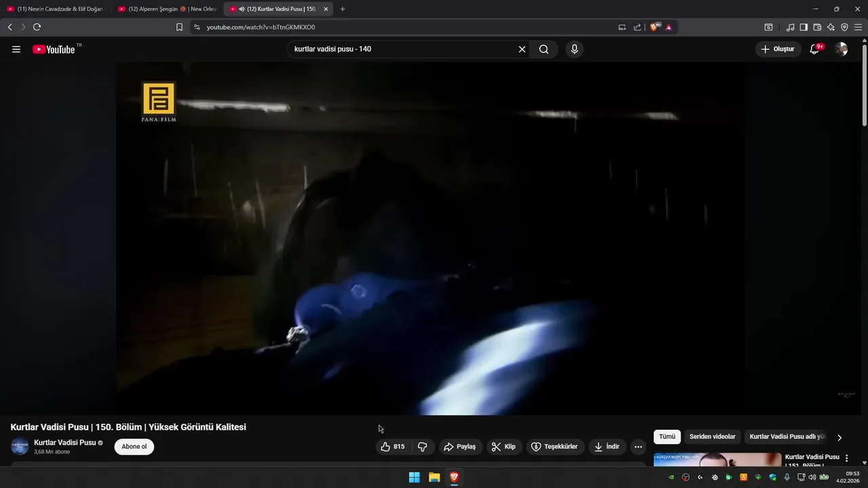Select the Tümü filter chip
Screen dimensions: 868x488
(667, 437)
